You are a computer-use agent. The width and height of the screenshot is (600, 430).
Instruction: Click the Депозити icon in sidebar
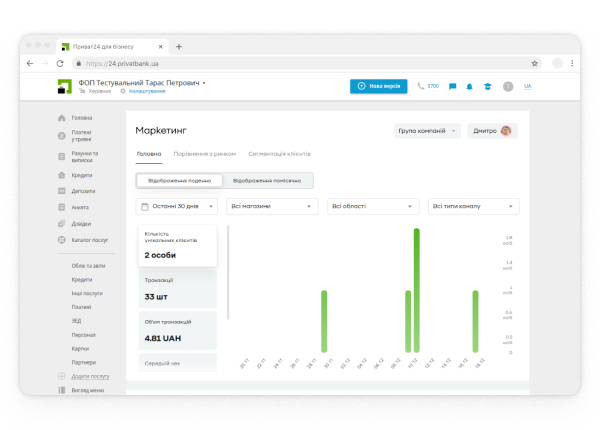click(x=62, y=191)
